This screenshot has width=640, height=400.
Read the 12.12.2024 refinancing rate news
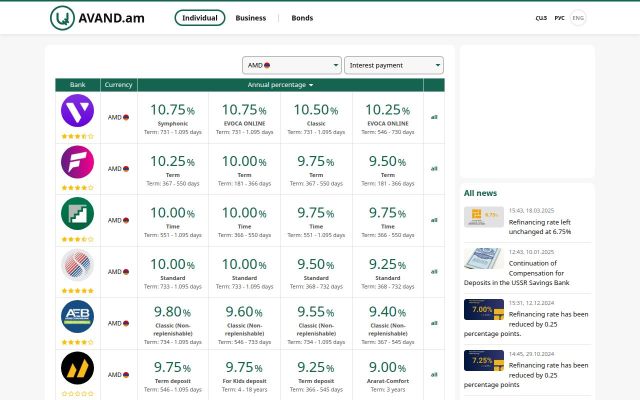527,324
